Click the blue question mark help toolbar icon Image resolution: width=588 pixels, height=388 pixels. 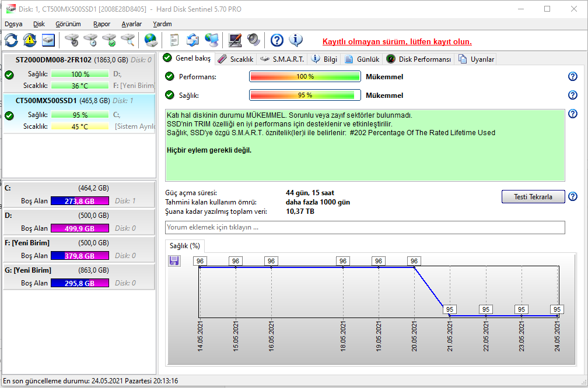pos(276,40)
